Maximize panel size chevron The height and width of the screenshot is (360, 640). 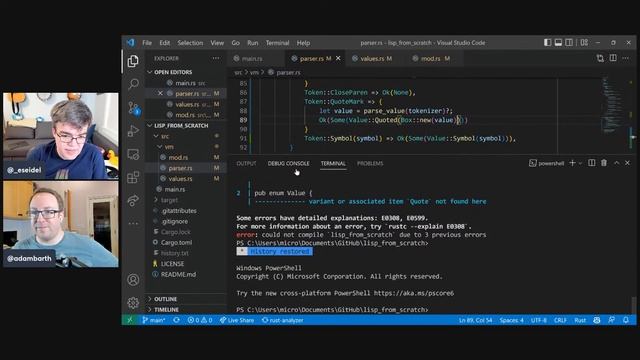616,163
